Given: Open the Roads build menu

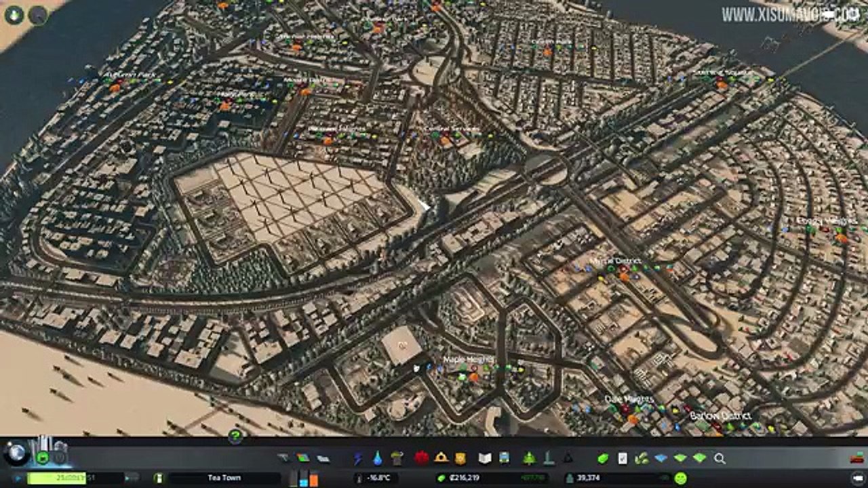Looking at the screenshot, I should point(283,459).
